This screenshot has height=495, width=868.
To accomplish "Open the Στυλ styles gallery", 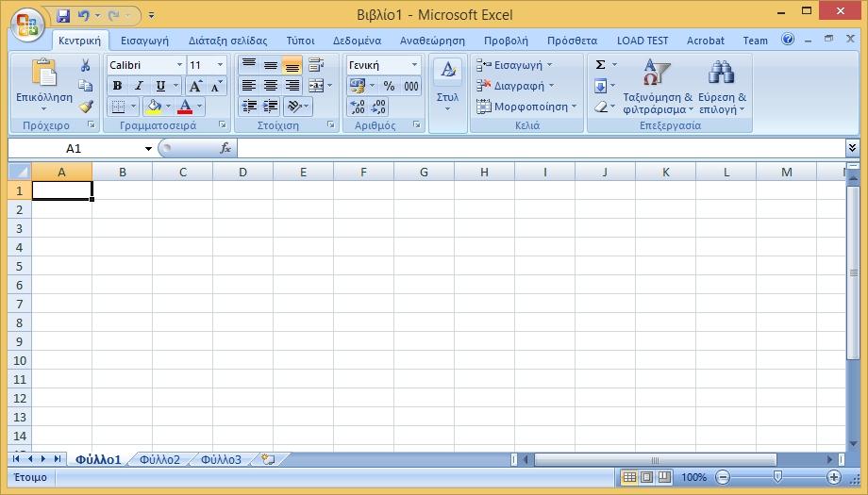I will pos(447,86).
